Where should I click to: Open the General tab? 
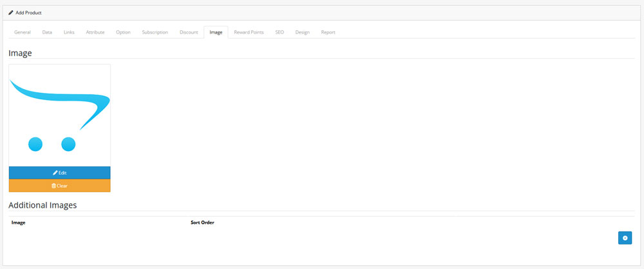22,32
